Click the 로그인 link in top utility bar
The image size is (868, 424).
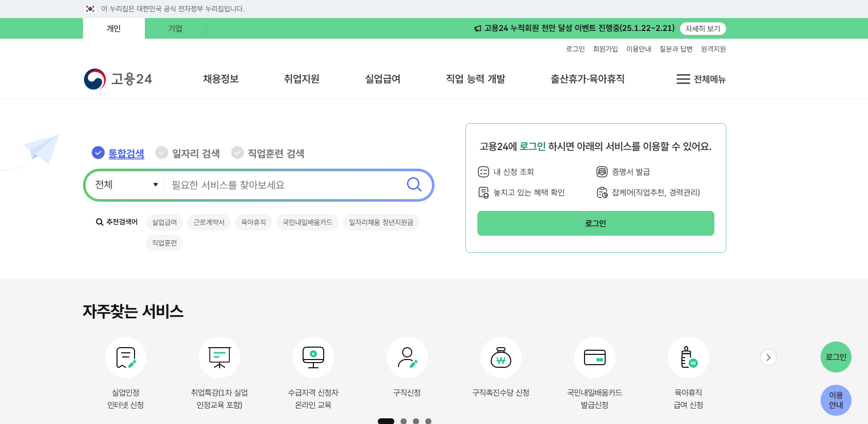pos(575,49)
